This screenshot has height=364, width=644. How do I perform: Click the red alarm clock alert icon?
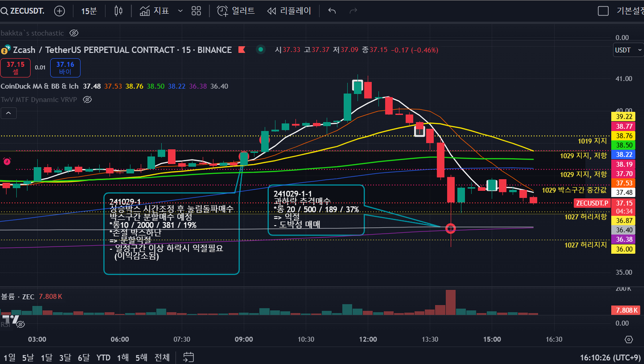7,162
